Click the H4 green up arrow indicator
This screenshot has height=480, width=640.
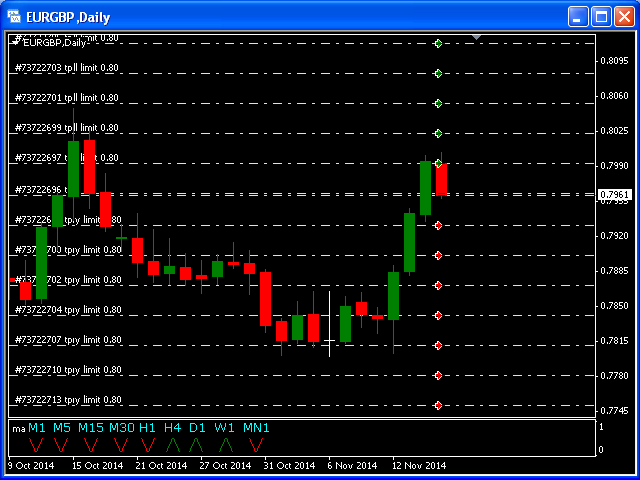(173, 444)
